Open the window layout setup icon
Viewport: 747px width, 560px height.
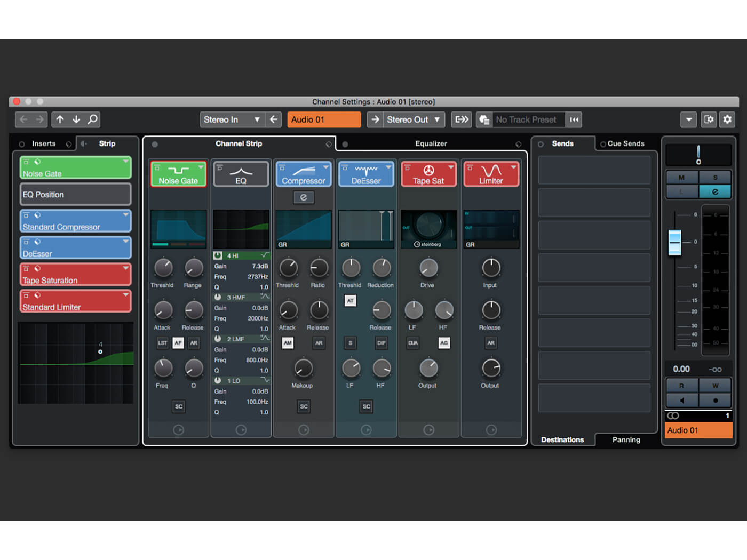pyautogui.click(x=709, y=119)
